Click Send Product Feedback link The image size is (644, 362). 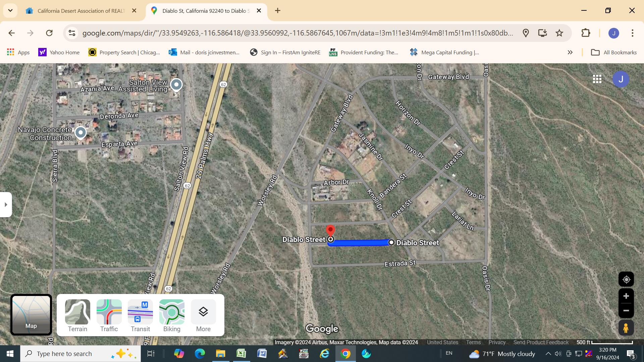point(541,342)
